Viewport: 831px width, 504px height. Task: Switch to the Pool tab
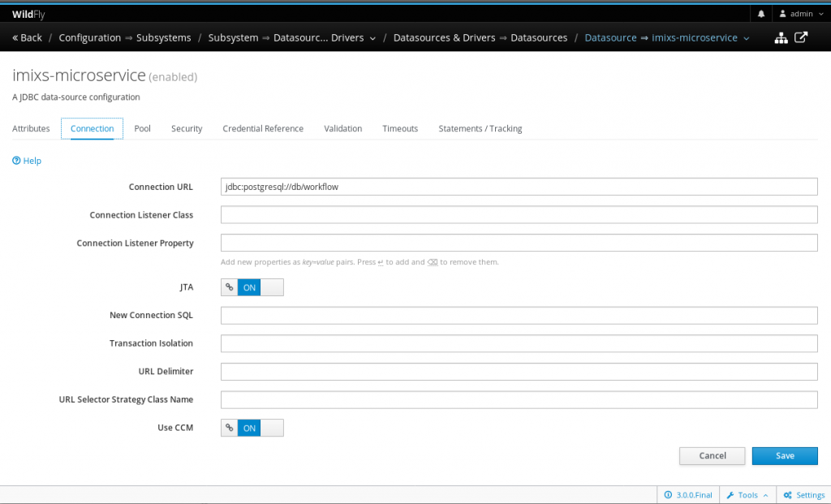[142, 128]
